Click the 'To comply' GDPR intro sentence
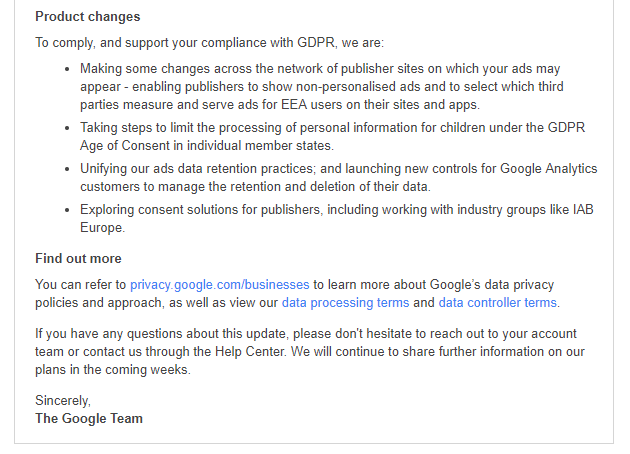This screenshot has width=630, height=454. point(209,43)
